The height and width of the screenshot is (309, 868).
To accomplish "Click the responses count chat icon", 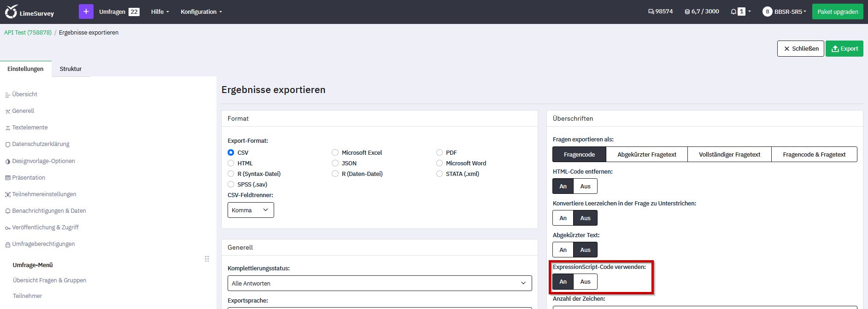I will [x=651, y=12].
